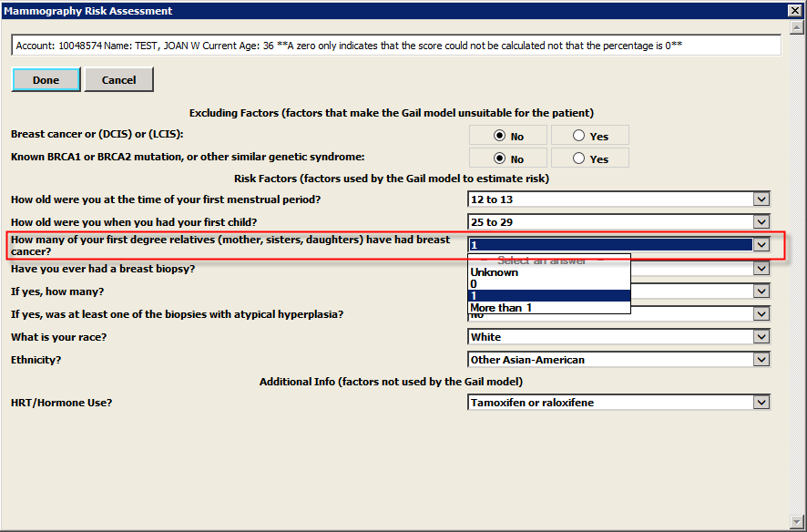Image resolution: width=807 pixels, height=532 pixels.
Task: Select Yes for known BRCA1/BRCA2 mutation
Action: (580, 159)
